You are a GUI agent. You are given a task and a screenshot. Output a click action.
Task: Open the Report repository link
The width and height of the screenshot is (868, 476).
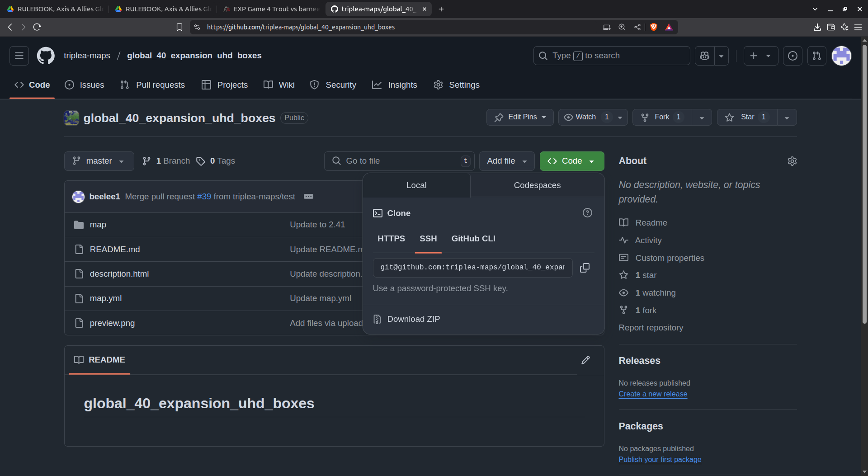(651, 328)
